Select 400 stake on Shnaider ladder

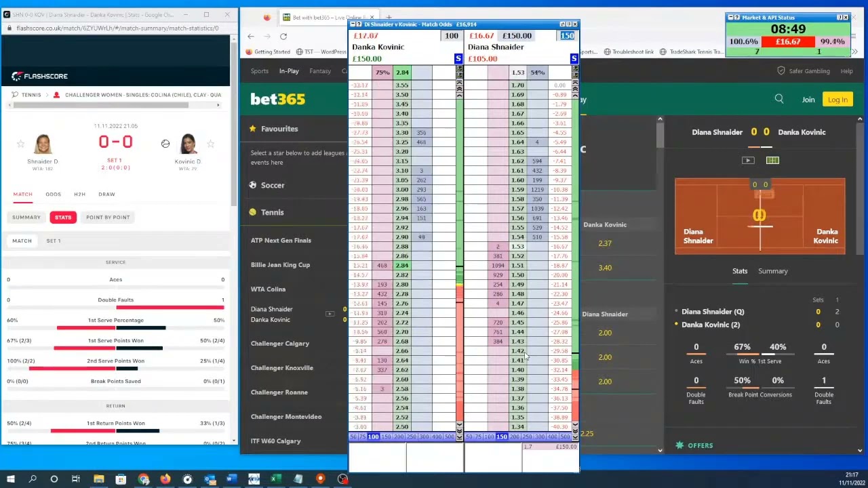tap(553, 437)
